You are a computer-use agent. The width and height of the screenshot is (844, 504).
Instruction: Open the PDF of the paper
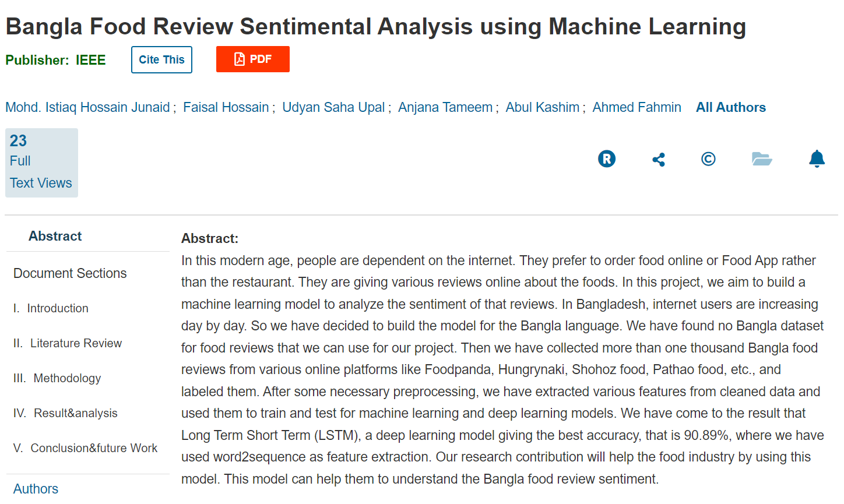(252, 59)
